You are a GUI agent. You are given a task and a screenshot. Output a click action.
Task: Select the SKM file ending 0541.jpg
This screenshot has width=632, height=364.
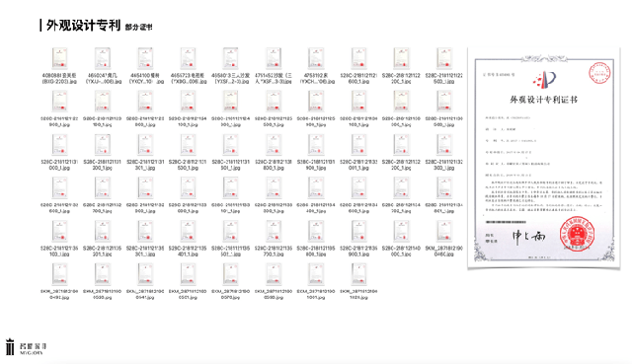(x=145, y=274)
